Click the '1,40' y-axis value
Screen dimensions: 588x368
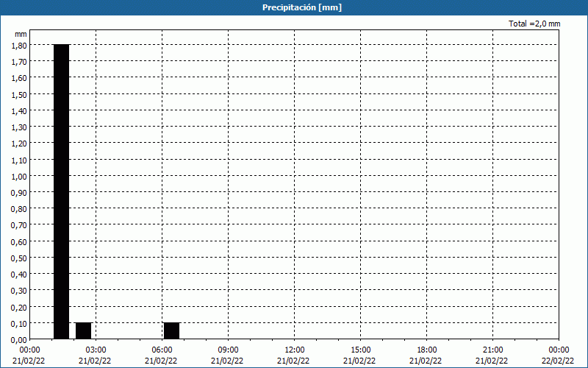19,111
